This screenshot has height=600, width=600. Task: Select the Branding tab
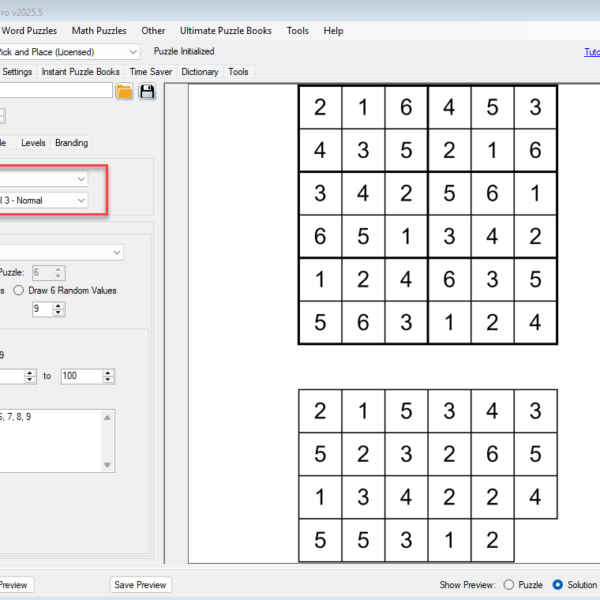[x=71, y=143]
